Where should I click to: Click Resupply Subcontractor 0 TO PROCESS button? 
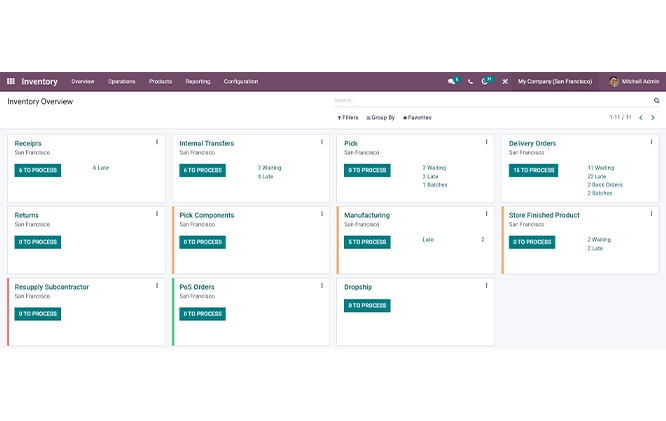click(38, 314)
